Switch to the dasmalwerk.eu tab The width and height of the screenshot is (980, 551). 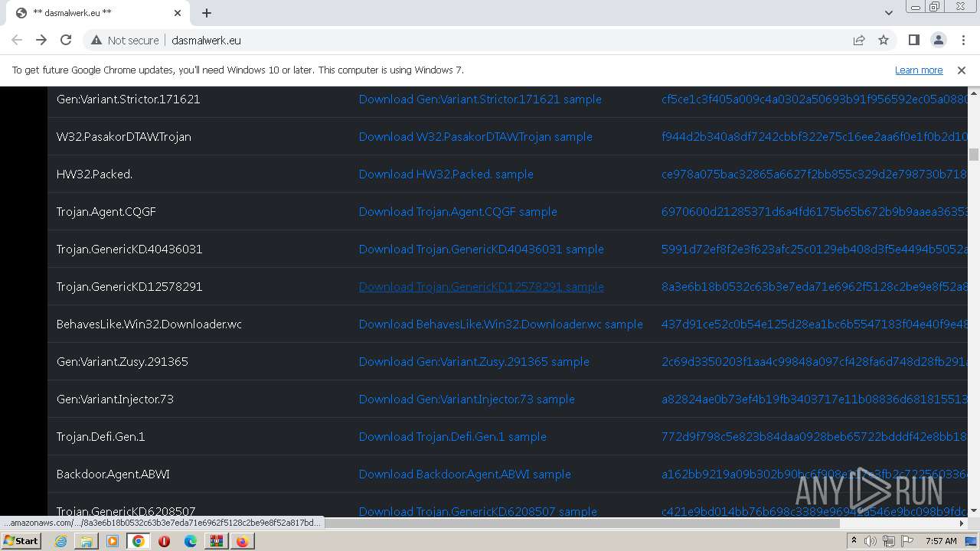pos(98,13)
